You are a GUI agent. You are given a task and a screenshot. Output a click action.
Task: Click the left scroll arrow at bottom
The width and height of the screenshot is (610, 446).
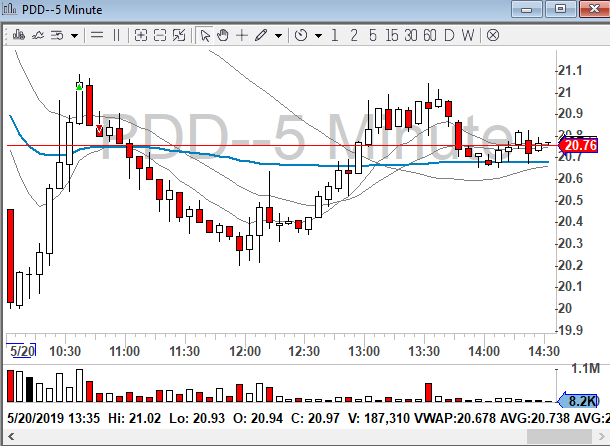pos(11,436)
